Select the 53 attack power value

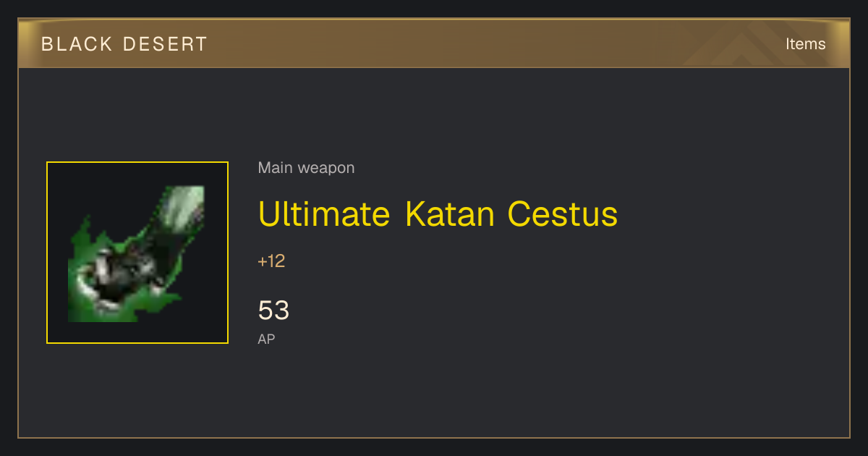[273, 311]
